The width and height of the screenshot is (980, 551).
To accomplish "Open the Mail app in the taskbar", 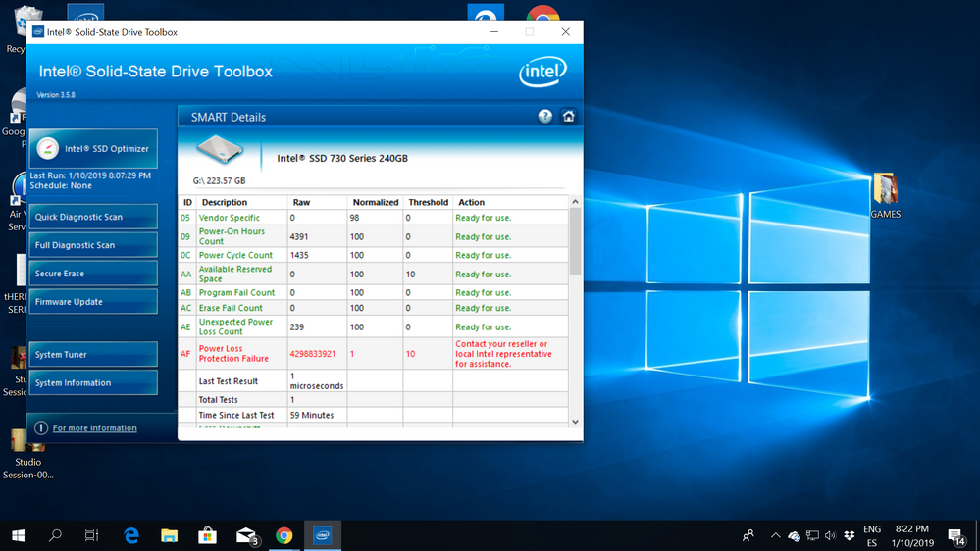I will [x=245, y=535].
